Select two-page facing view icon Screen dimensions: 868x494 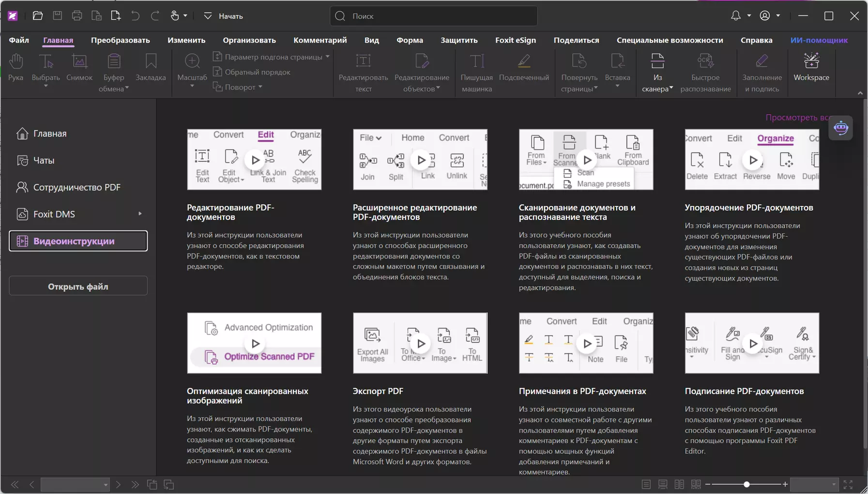679,484
